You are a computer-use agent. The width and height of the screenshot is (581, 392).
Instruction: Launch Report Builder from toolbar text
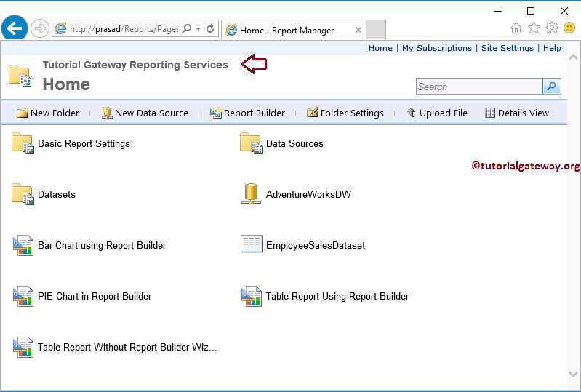255,113
